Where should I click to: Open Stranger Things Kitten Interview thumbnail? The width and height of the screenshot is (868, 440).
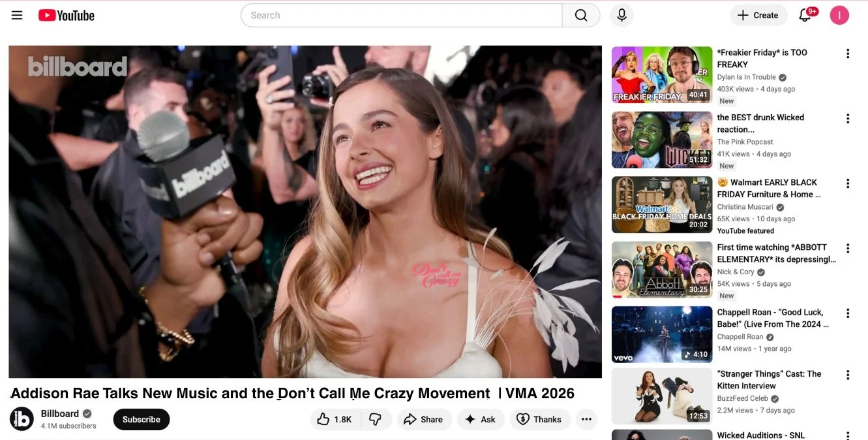coord(662,396)
